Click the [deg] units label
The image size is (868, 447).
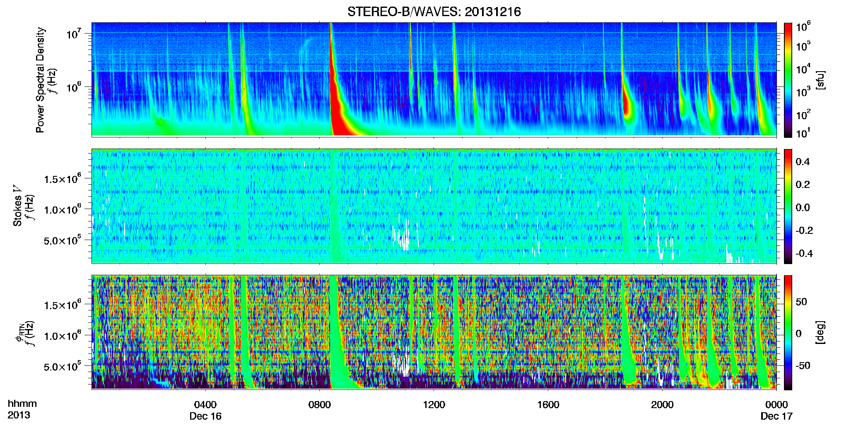pyautogui.click(x=820, y=332)
